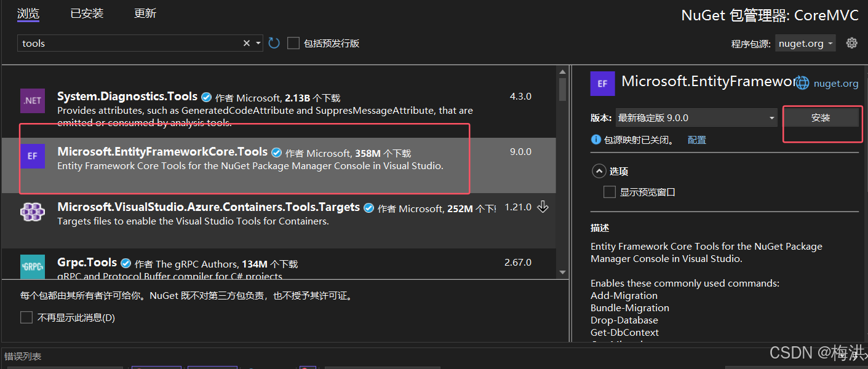Click the Drop-Database command text
868x369 pixels.
click(x=624, y=320)
